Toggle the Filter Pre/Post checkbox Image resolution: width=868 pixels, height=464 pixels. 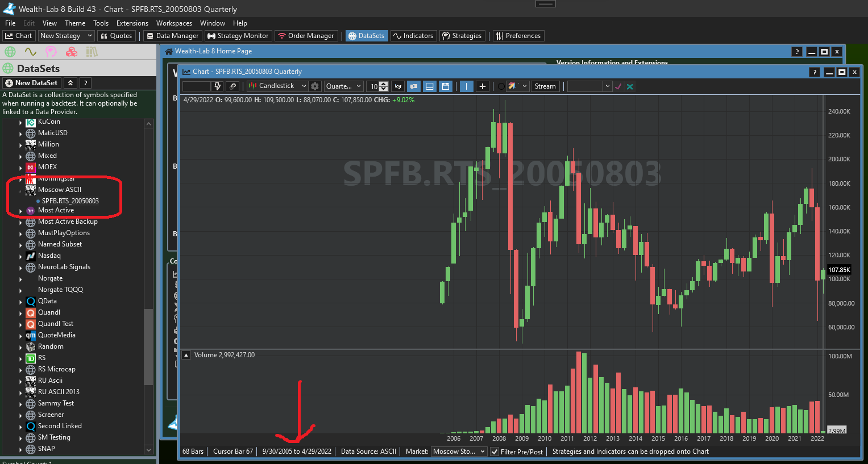pyautogui.click(x=495, y=452)
